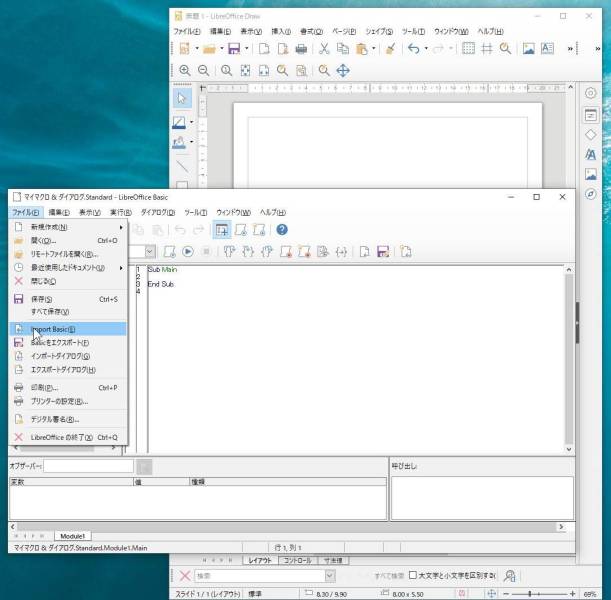Click Draw Undo arrow icon
Viewport: 611px width, 600px height.
click(x=413, y=49)
